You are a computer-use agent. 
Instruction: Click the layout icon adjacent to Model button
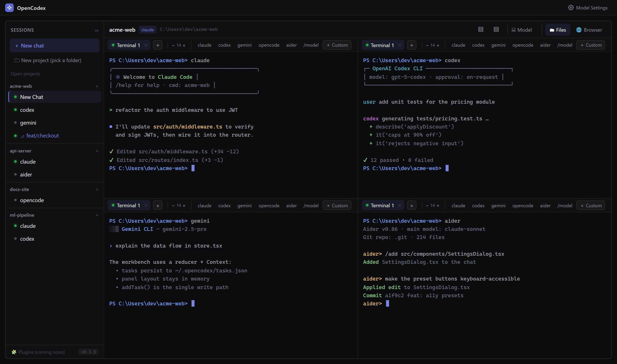click(496, 30)
